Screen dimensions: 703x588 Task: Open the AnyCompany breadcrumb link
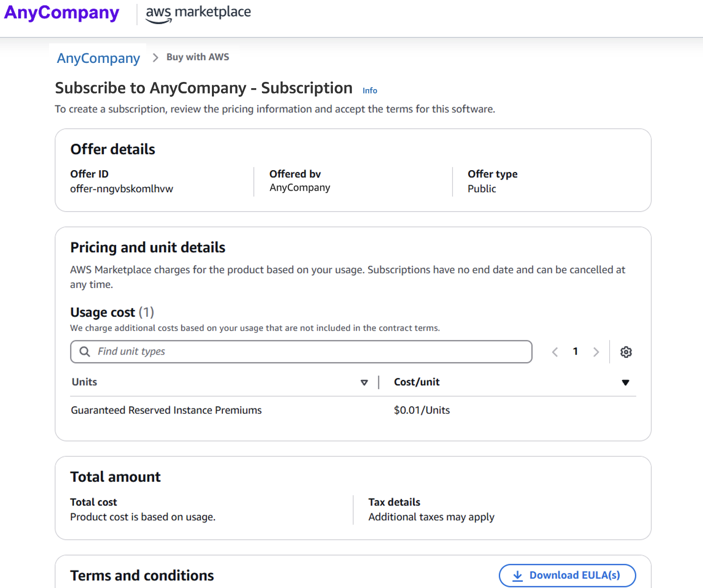click(x=99, y=58)
